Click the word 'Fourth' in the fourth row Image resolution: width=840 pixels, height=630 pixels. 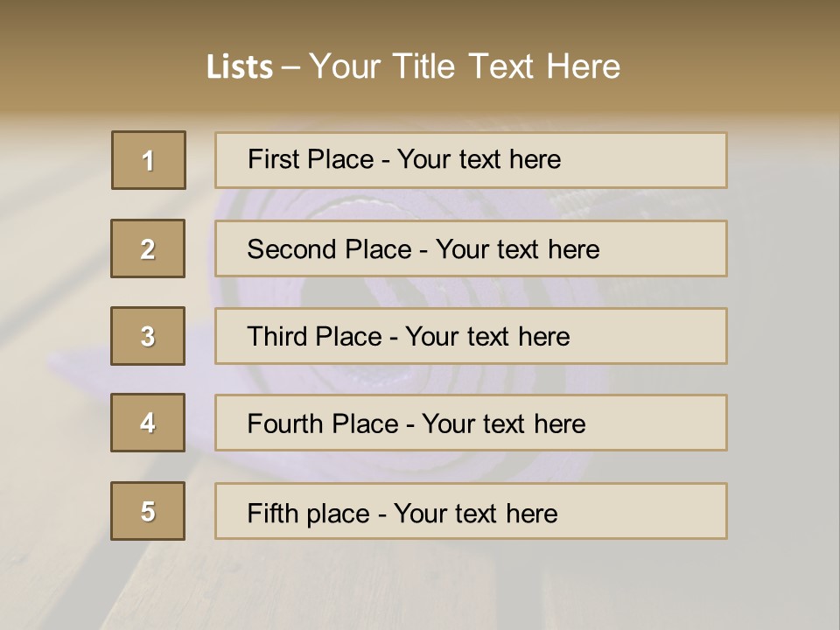coord(282,424)
